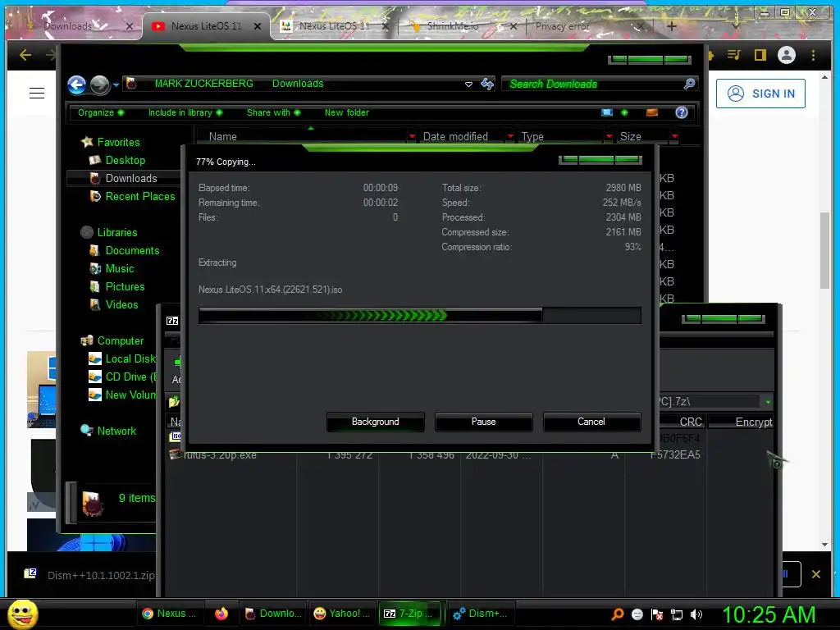Viewport: 840px width, 630px height.
Task: Open the smiley Start button
Action: click(23, 614)
